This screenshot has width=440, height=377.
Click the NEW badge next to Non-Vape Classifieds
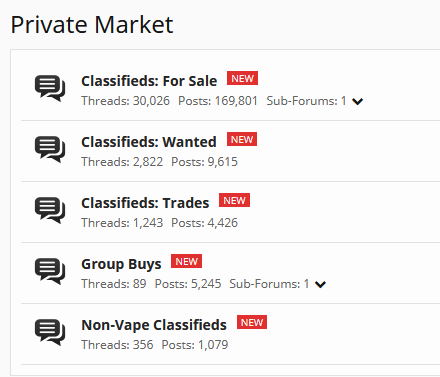252,322
